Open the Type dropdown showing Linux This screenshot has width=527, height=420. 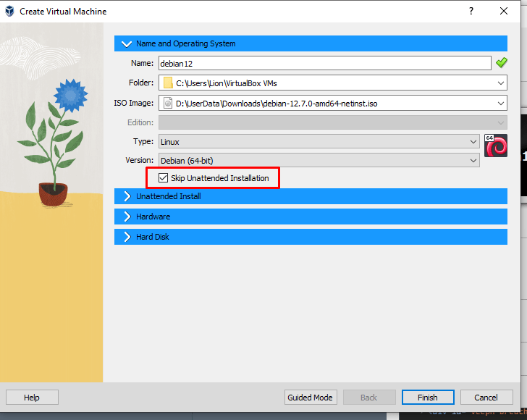point(319,142)
